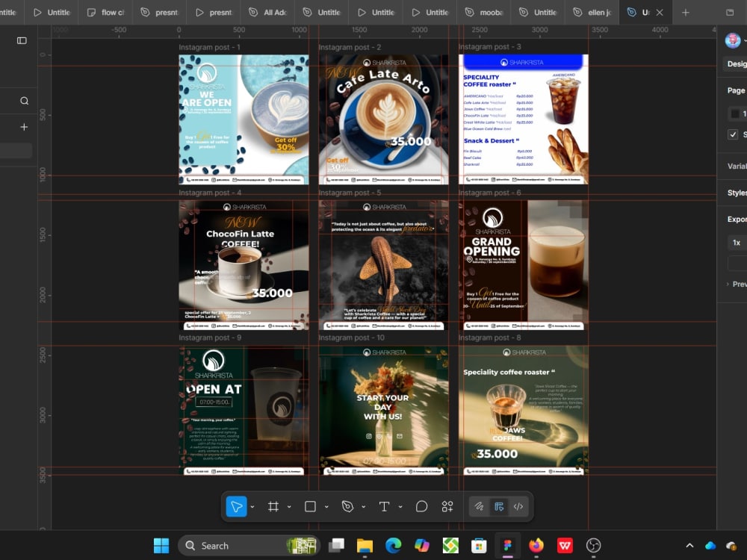
Task: Click the taskbar Search box
Action: 248,546
